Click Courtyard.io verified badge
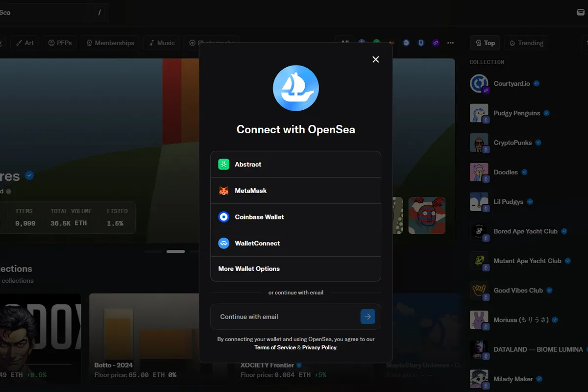Image resolution: width=588 pixels, height=392 pixels. coord(537,84)
